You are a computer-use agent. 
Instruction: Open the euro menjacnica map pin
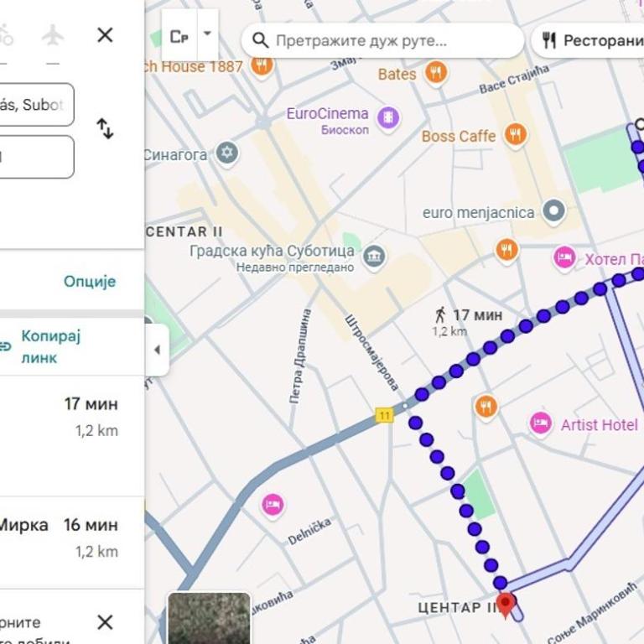point(553,212)
